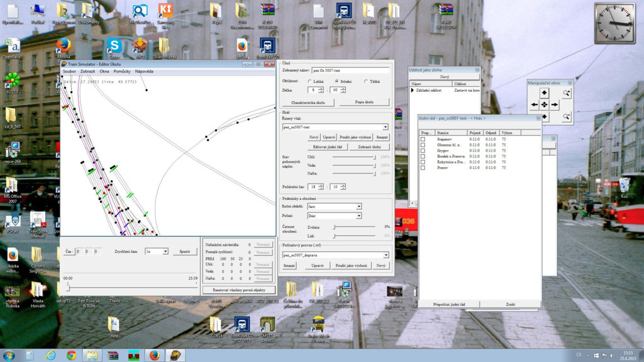Viewport: 644px width, 362px height.
Task: Select the Těžká difficulty radio button
Action: tap(365, 81)
